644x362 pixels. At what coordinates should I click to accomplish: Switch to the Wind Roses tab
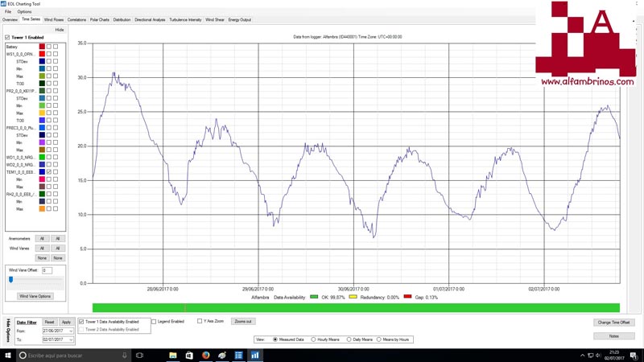54,19
